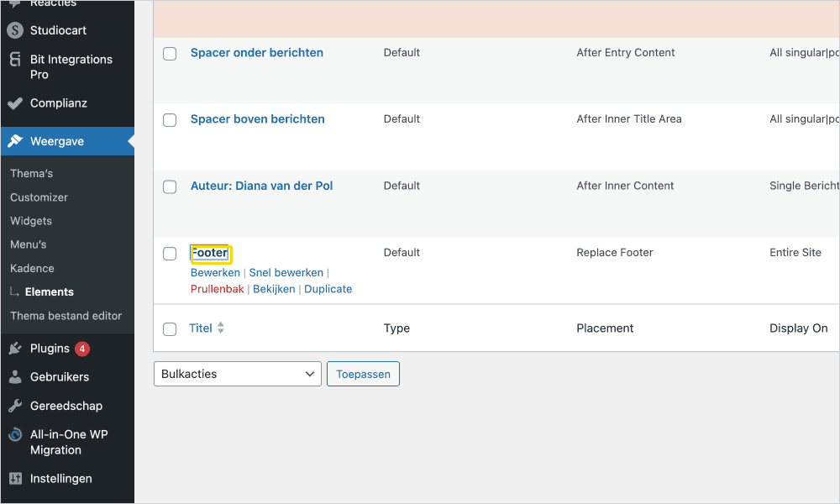Click the After Inner Content cell

point(625,186)
